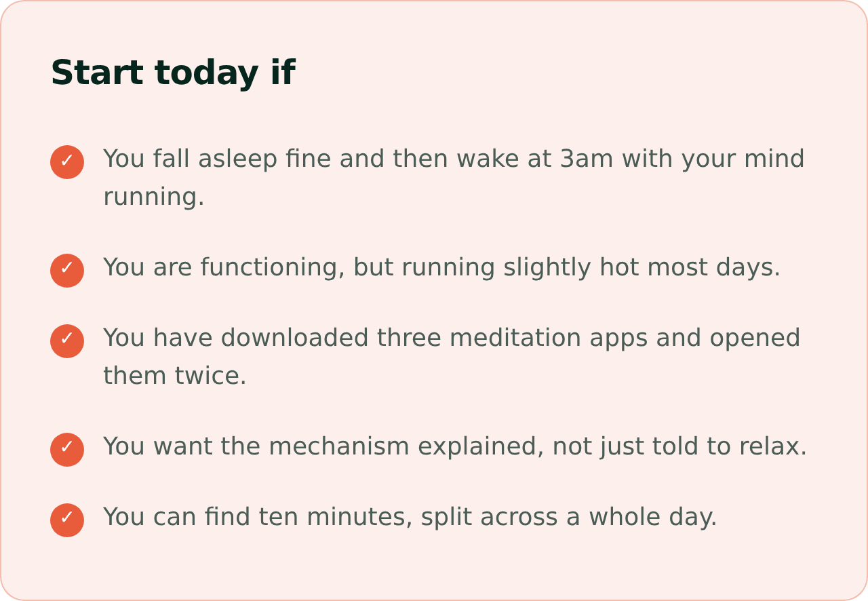Image resolution: width=868 pixels, height=601 pixels.
Task: Click the phrase 'split across a whole day.'
Action: 569,517
